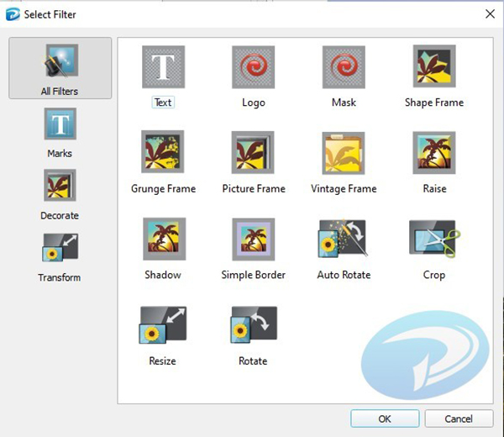This screenshot has width=504, height=437.
Task: Select the Raise filter icon
Action: (434, 152)
